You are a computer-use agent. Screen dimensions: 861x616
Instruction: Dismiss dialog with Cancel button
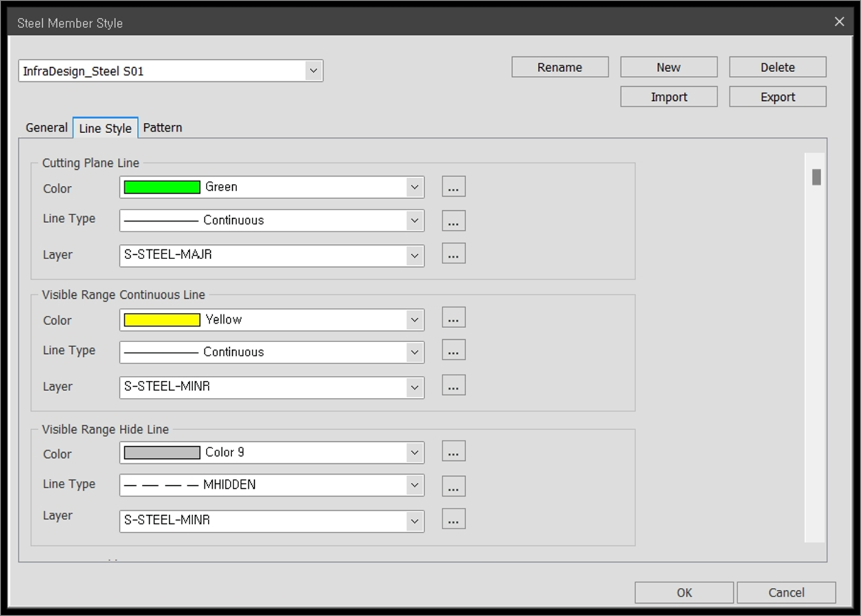pyautogui.click(x=786, y=592)
